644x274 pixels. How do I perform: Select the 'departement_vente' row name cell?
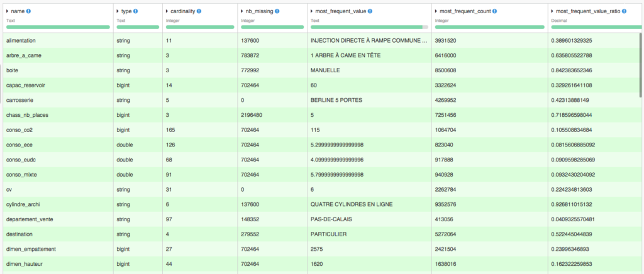click(30, 219)
